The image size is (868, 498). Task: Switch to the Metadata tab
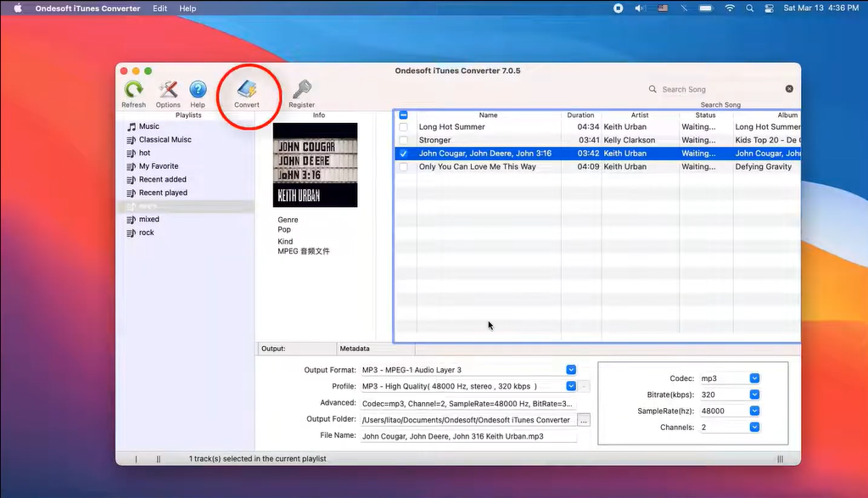tap(376, 349)
